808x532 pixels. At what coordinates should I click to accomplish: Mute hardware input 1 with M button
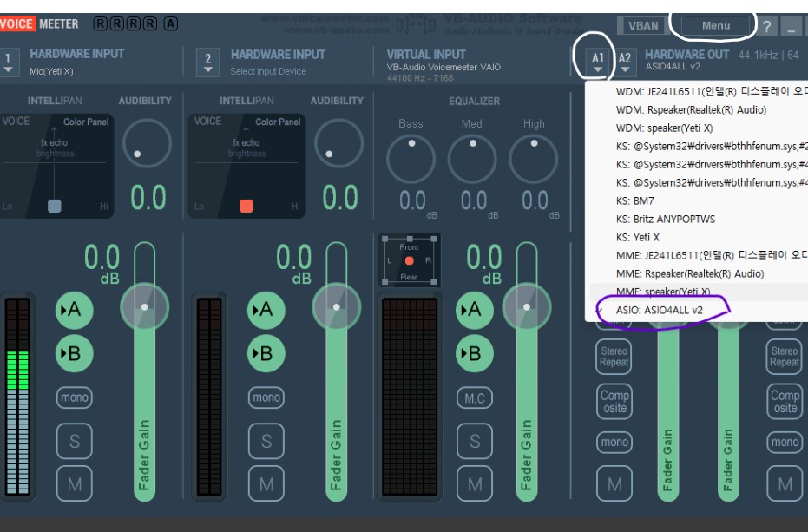pyautogui.click(x=75, y=484)
